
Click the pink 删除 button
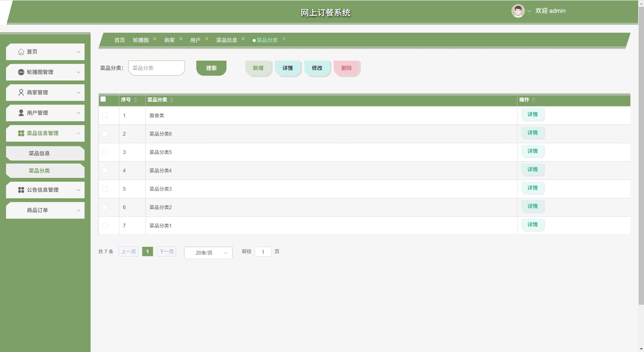[347, 68]
